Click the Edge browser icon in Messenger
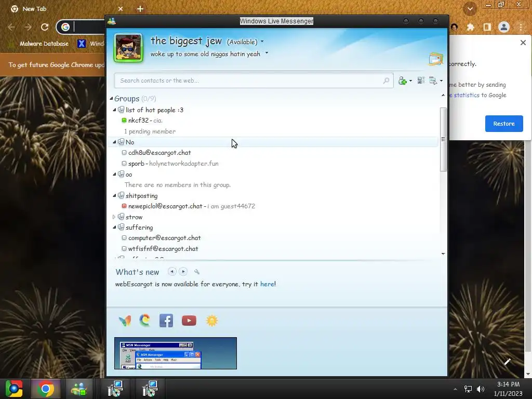This screenshot has width=532, height=399. click(x=145, y=320)
